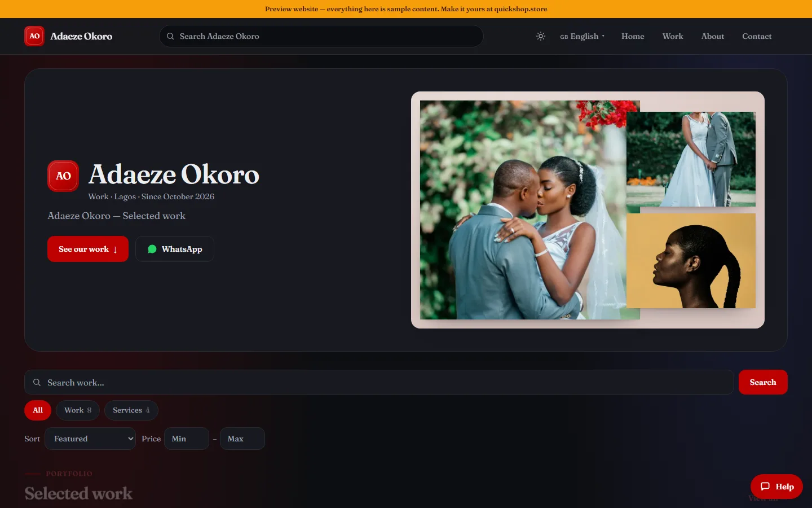
Task: Open the English language dropdown
Action: click(x=582, y=36)
